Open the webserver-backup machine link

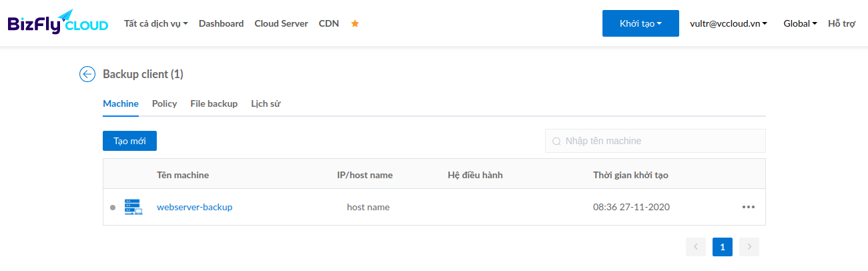[x=195, y=207]
